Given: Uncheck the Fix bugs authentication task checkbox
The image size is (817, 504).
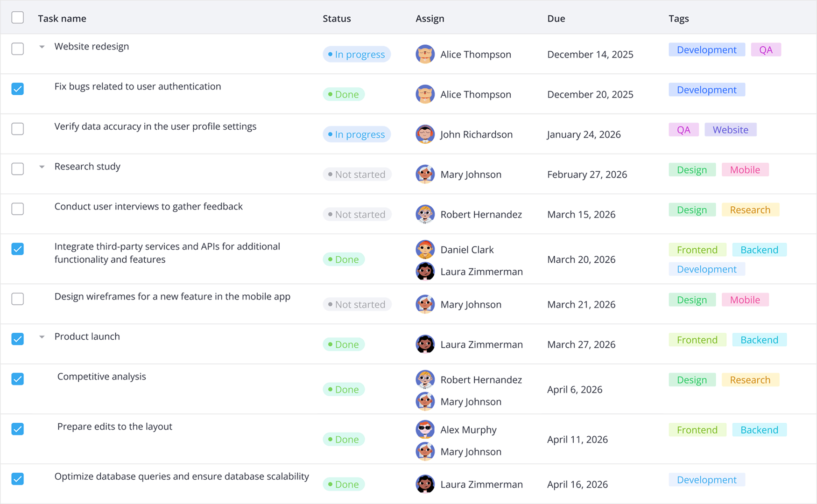Looking at the screenshot, I should [18, 89].
